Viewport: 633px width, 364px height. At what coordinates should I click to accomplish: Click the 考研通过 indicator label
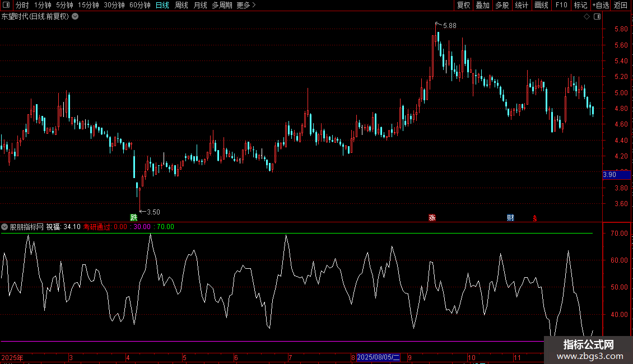(97, 227)
